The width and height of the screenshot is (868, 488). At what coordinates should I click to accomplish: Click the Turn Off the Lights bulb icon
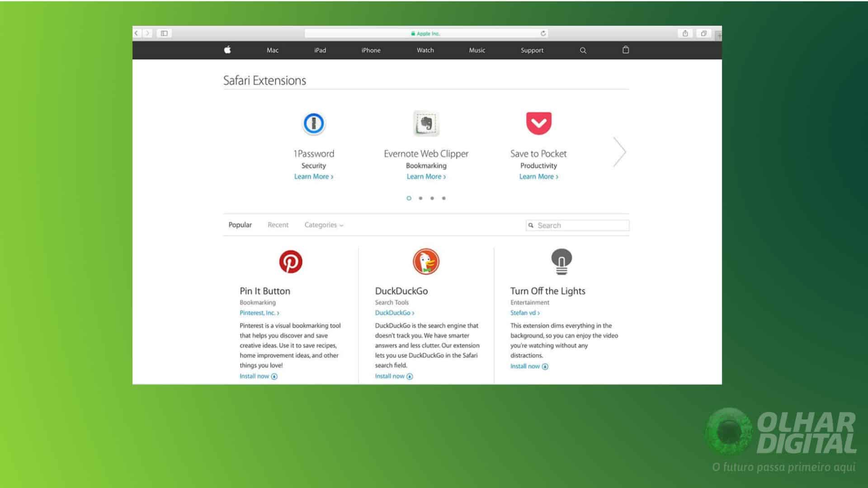(561, 262)
